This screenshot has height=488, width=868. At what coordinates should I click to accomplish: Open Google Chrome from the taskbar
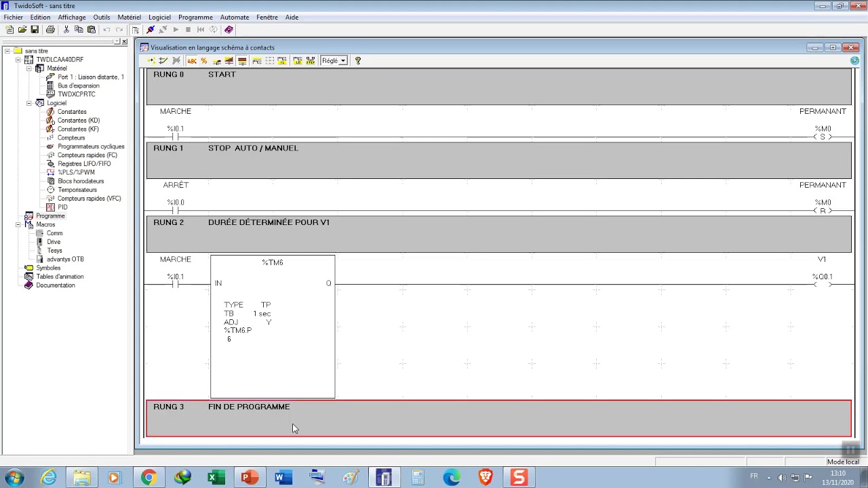[149, 477]
